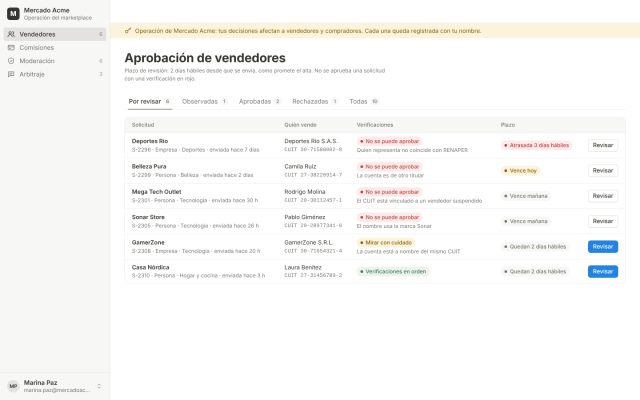Click Revisar for Belleza Pura

tap(603, 171)
